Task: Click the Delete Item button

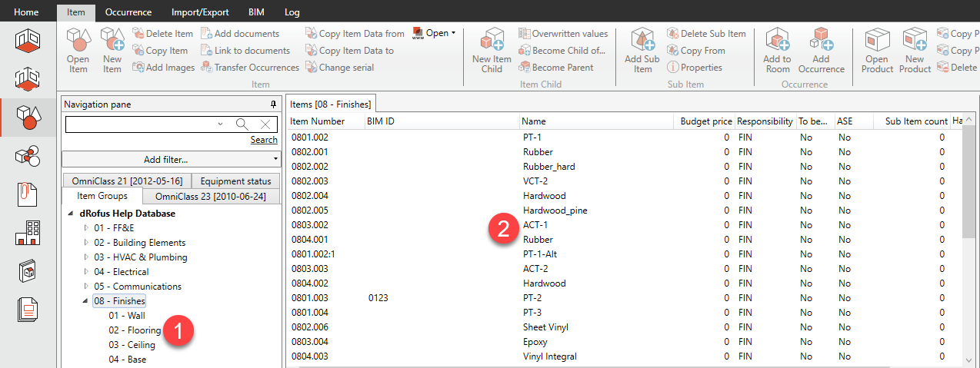Action: (x=163, y=34)
